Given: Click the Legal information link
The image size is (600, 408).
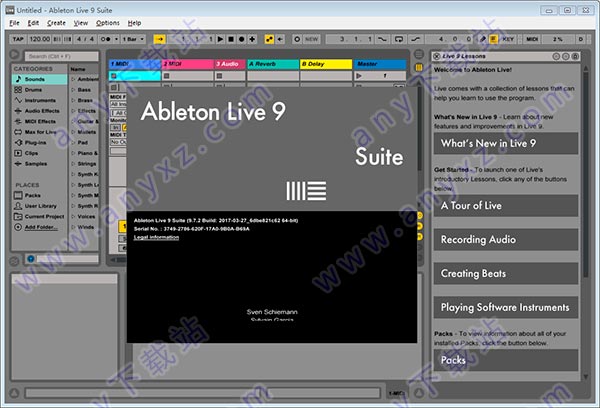Looking at the screenshot, I should [156, 237].
